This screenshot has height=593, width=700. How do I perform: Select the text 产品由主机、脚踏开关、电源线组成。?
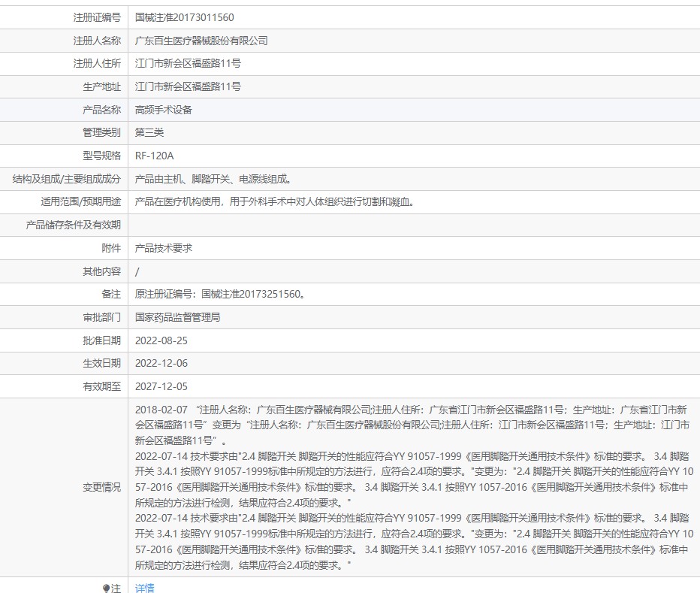(213, 179)
